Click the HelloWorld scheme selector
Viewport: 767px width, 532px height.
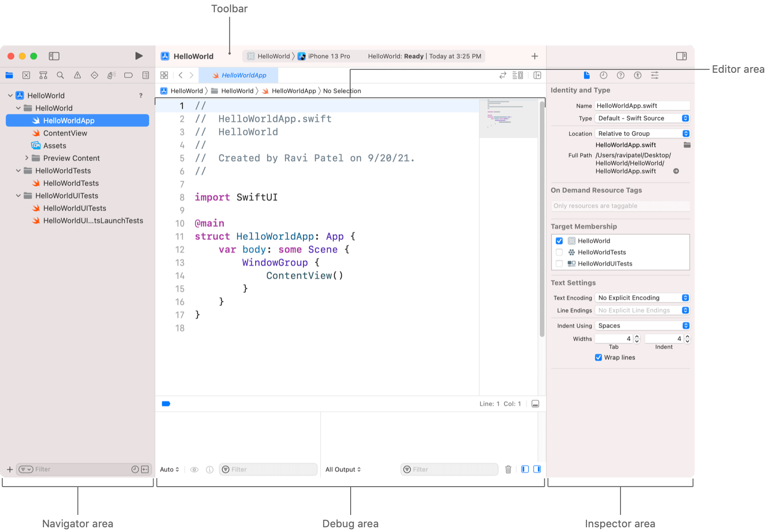click(269, 56)
